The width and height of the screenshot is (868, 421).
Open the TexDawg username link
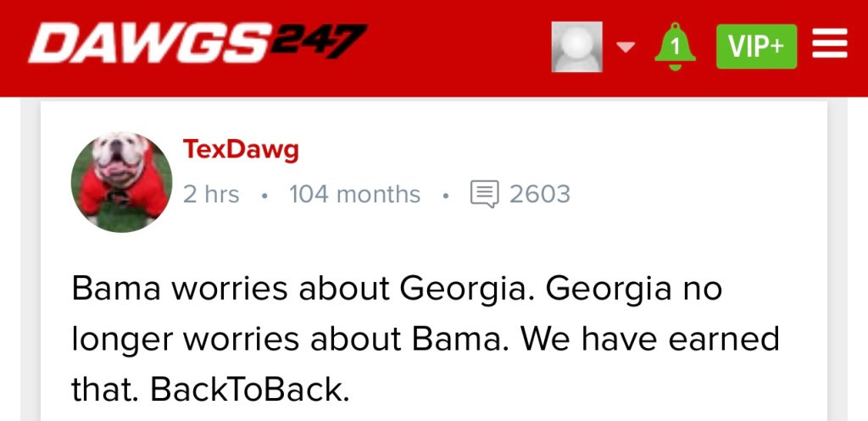241,151
